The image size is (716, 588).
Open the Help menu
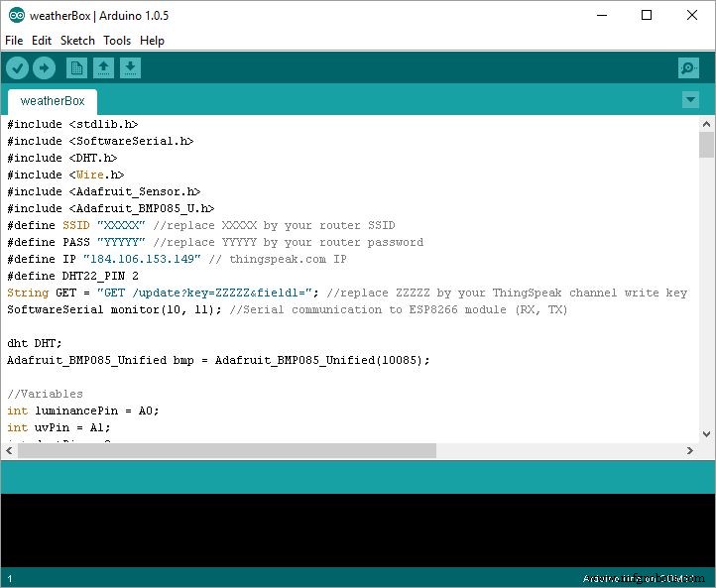pyautogui.click(x=152, y=41)
